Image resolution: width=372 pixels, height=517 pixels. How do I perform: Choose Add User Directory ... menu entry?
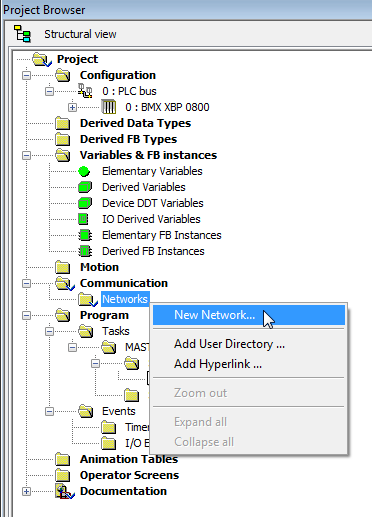tap(249, 344)
